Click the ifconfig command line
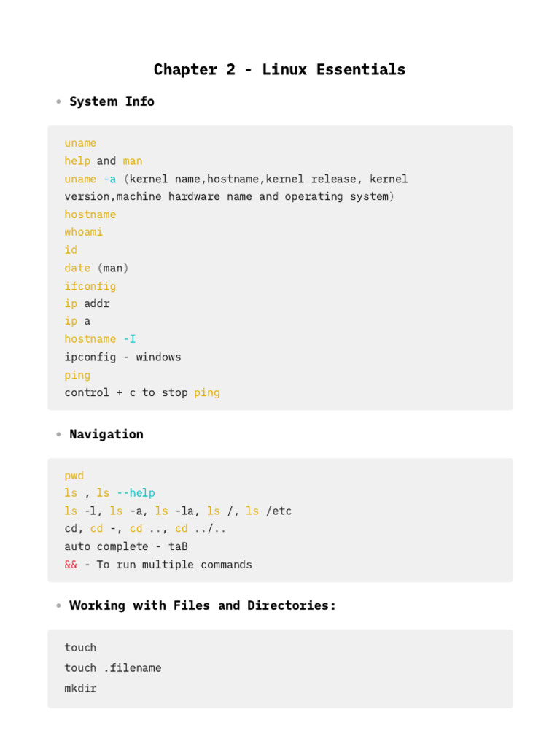This screenshot has width=560, height=747. [x=90, y=286]
